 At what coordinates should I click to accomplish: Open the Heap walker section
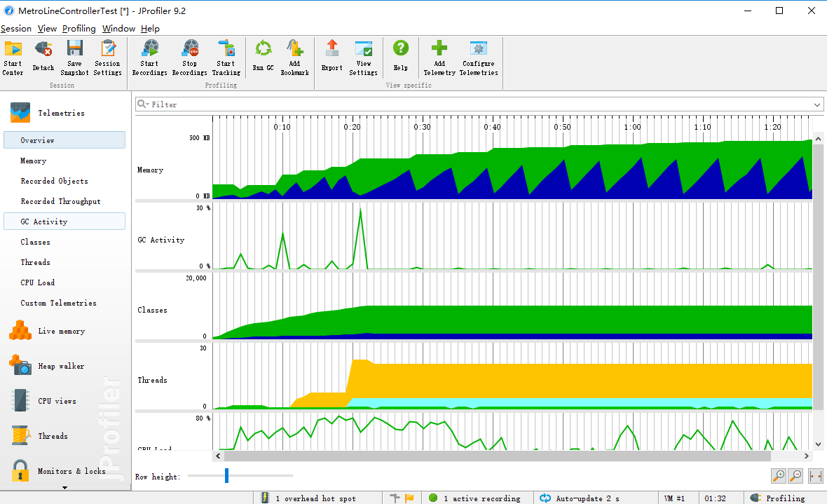click(60, 366)
